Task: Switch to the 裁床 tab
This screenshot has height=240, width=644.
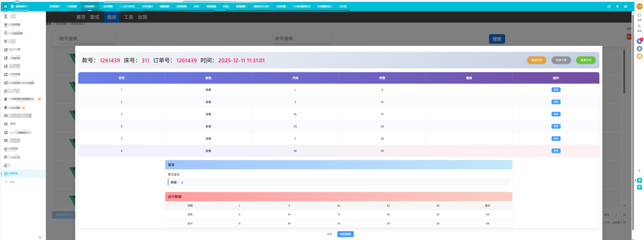Action: click(112, 17)
